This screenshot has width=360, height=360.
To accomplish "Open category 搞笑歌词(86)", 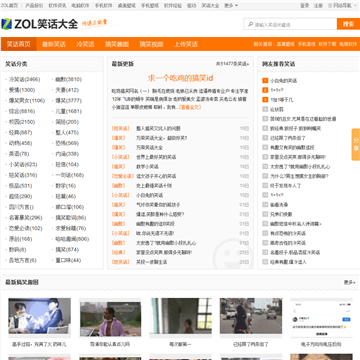I will pos(71,218).
